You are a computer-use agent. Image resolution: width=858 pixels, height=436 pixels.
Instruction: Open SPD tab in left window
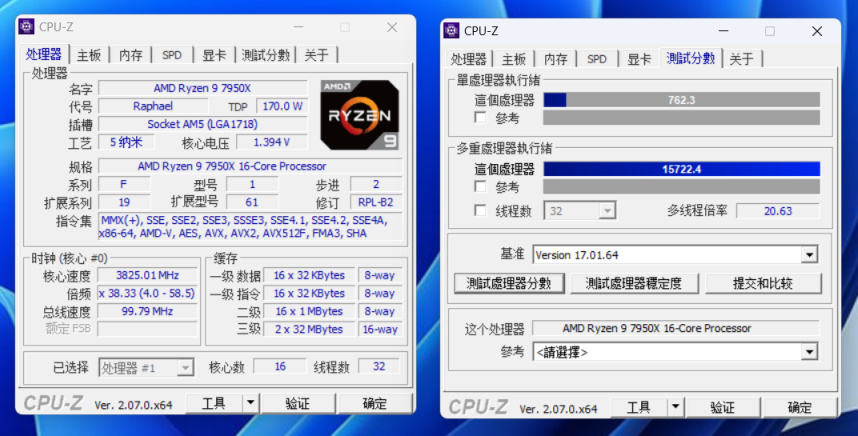[x=172, y=55]
